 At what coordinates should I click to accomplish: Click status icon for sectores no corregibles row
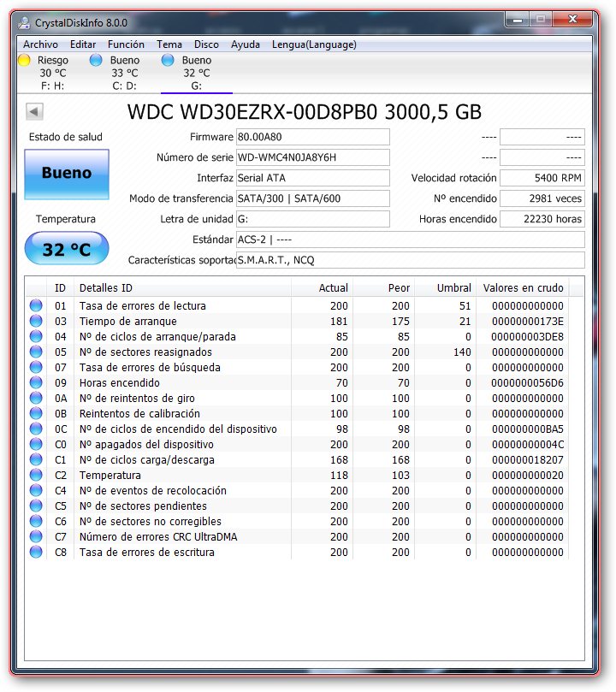[36, 521]
